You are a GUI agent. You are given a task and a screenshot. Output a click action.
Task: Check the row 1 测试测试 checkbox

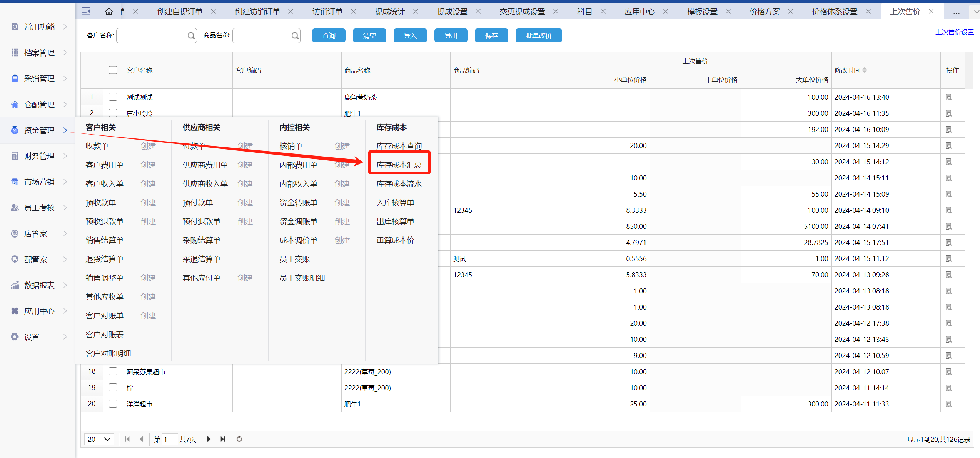(x=113, y=97)
